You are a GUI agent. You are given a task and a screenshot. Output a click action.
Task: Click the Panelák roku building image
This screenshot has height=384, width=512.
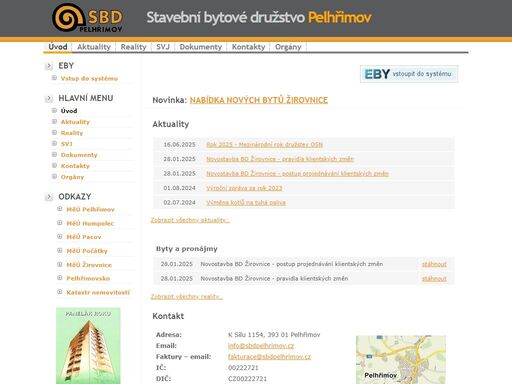click(x=88, y=346)
